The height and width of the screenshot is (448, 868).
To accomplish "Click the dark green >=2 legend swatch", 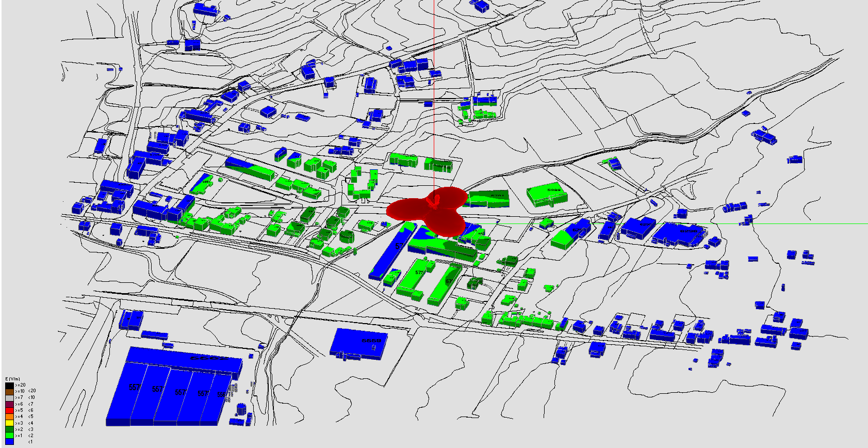I will click(9, 429).
